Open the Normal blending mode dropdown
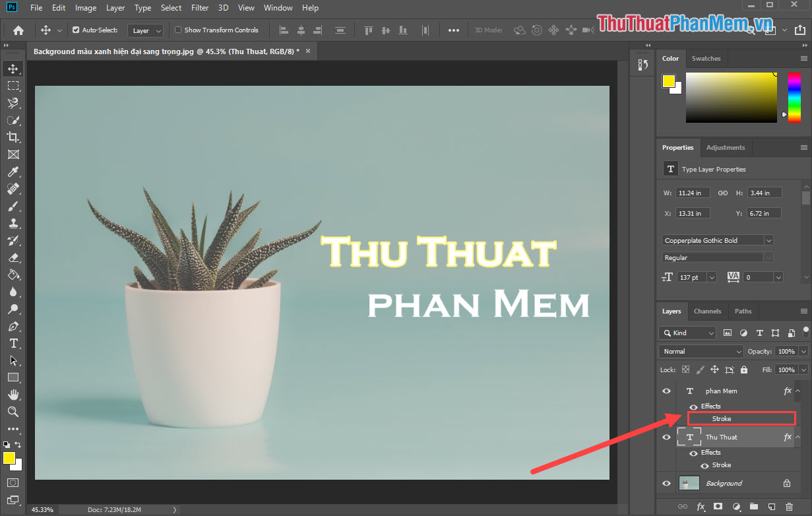 coord(701,351)
